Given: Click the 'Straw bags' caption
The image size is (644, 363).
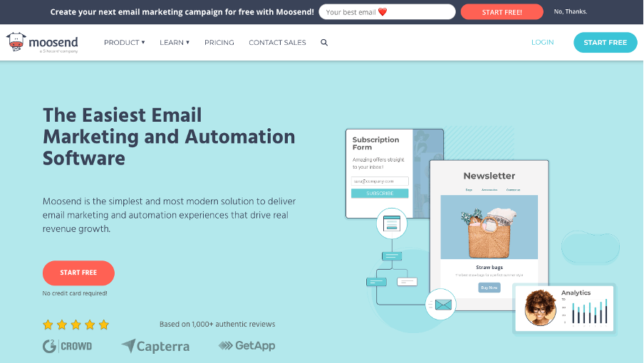Looking at the screenshot, I should [x=489, y=267].
